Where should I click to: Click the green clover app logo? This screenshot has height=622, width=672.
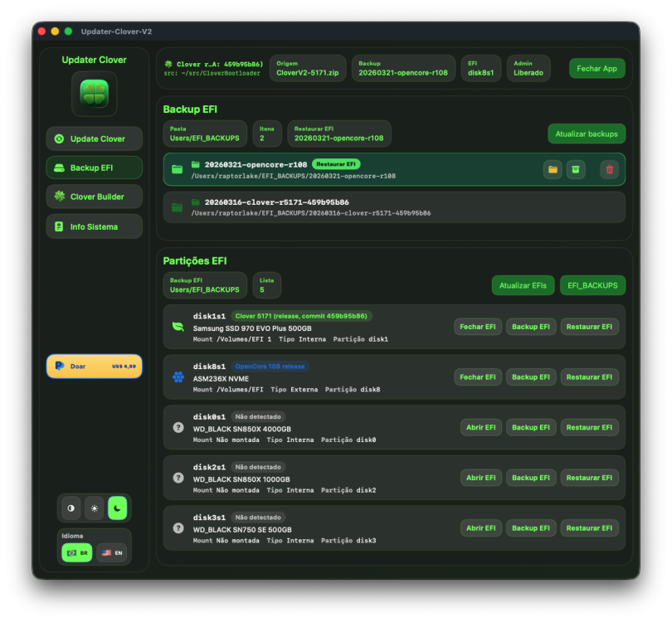click(x=95, y=94)
